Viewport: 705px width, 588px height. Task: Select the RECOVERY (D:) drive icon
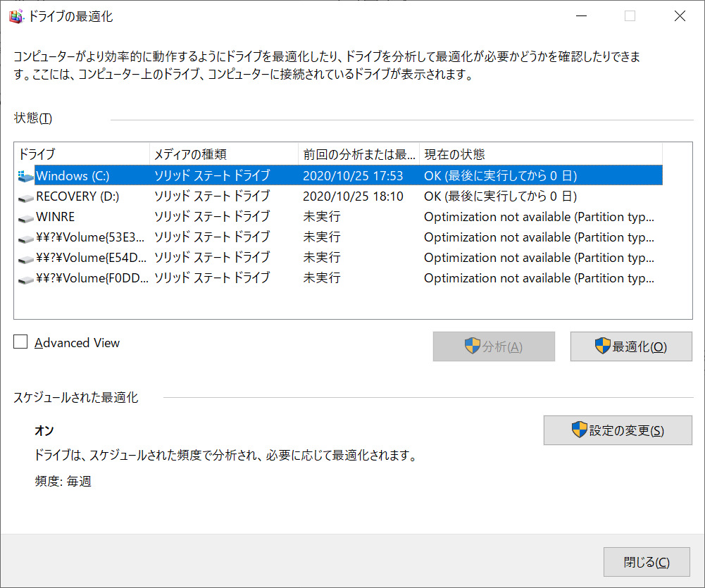click(25, 197)
